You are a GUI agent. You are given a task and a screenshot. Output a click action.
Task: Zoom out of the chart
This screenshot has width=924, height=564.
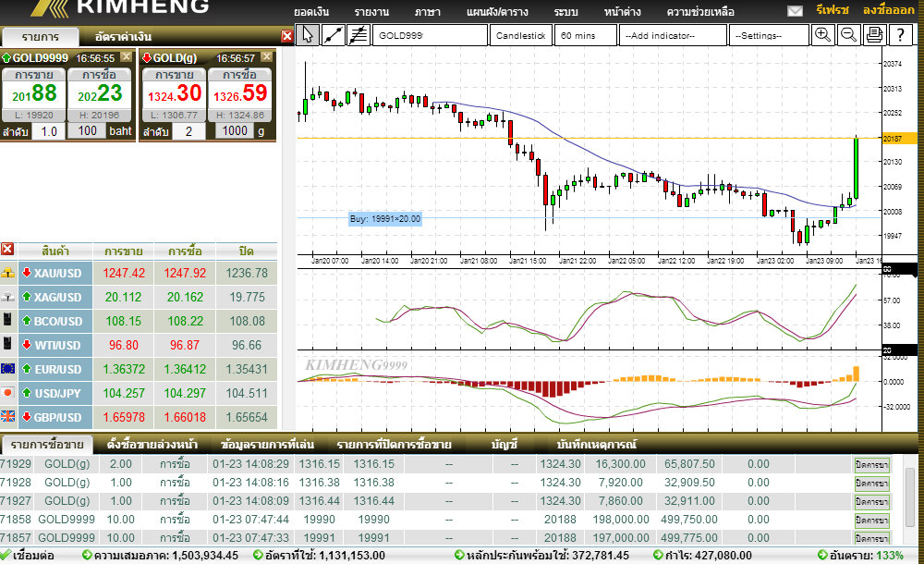point(848,35)
